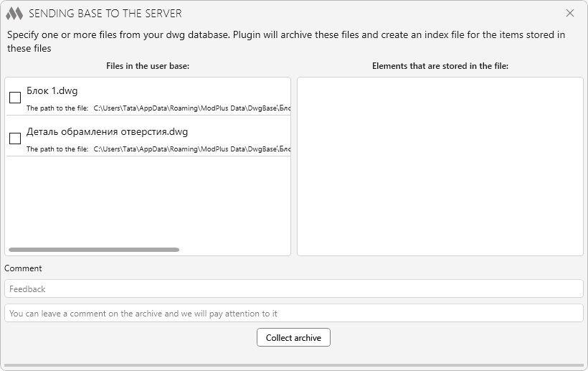
Task: Grab the horizontal scrollbar thumb in the files list
Action: [x=93, y=250]
